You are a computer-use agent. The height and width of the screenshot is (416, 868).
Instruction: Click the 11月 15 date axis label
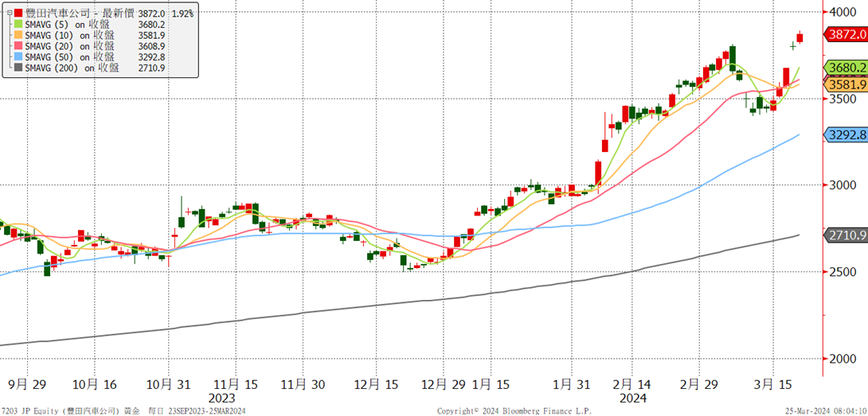click(234, 385)
